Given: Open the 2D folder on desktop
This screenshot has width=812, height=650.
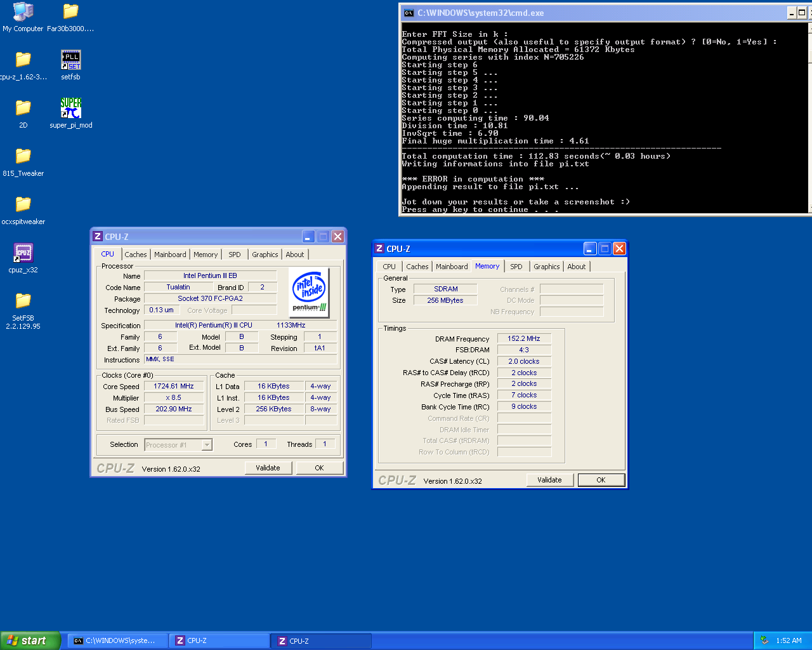Looking at the screenshot, I should 23,113.
